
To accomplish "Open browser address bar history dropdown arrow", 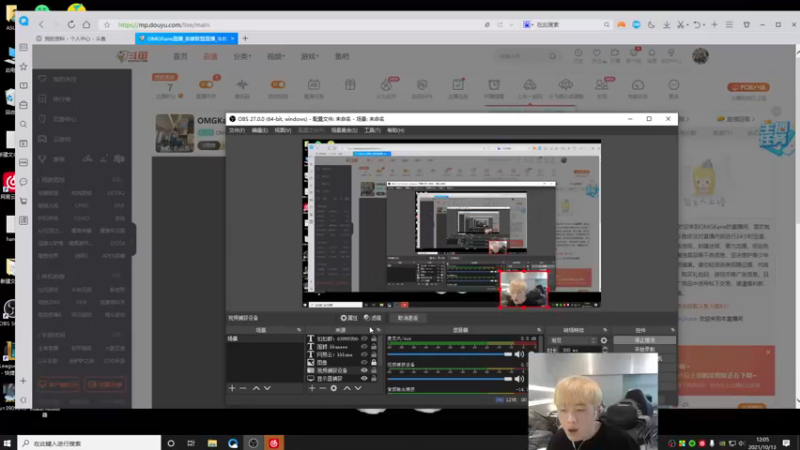I will (x=511, y=24).
